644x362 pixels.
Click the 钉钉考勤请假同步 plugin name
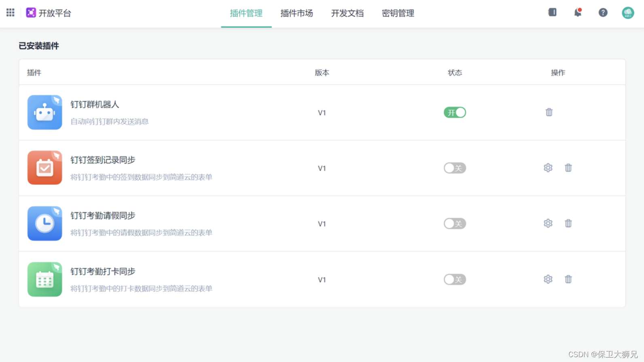click(x=103, y=216)
